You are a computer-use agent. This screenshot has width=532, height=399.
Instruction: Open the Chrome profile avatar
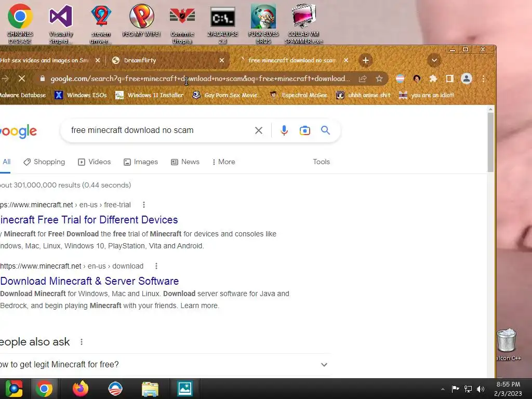pos(467,79)
